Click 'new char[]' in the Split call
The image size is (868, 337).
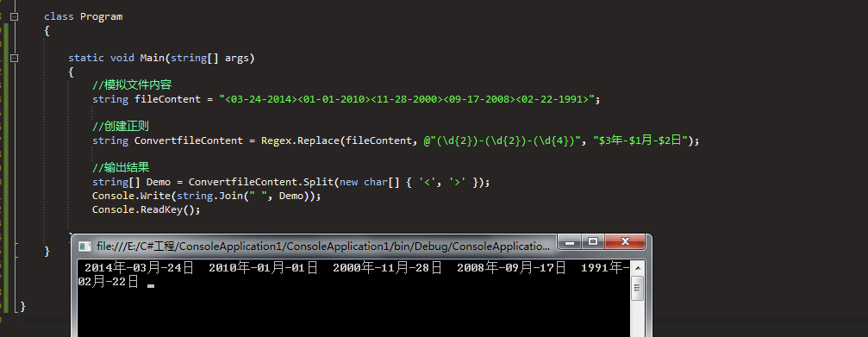tap(369, 182)
